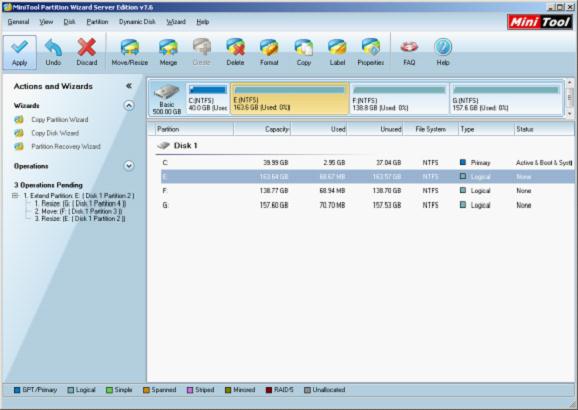The height and width of the screenshot is (410, 578).
Task: Select partition C: row in list
Action: tap(367, 163)
